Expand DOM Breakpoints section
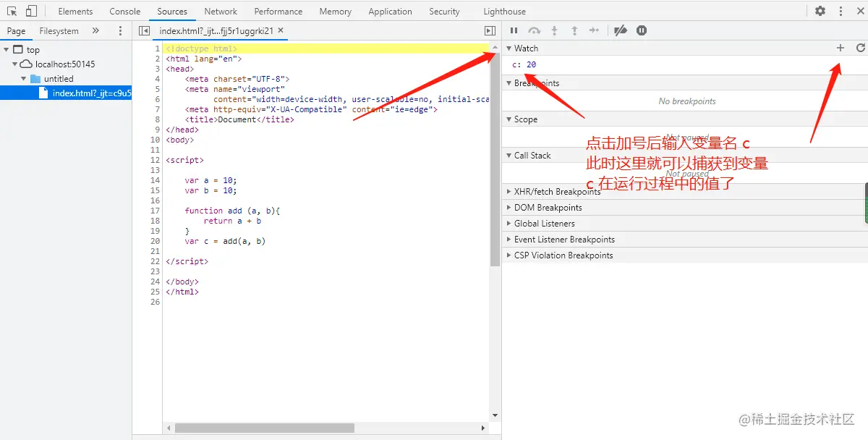 pyautogui.click(x=509, y=208)
